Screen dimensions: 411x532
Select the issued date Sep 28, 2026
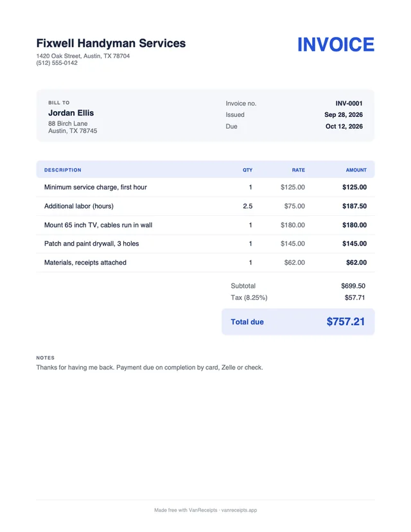pos(344,115)
